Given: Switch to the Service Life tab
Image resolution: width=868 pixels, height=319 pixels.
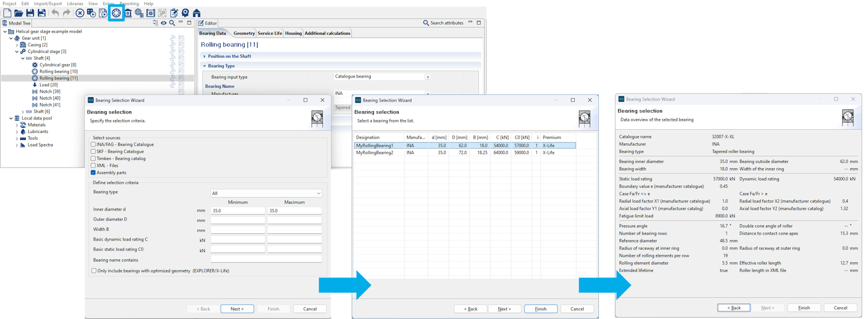Looking at the screenshot, I should (270, 33).
